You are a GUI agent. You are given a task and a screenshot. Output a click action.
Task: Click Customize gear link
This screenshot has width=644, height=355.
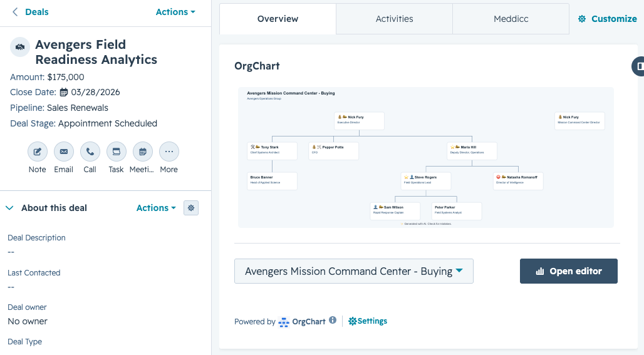click(x=608, y=19)
